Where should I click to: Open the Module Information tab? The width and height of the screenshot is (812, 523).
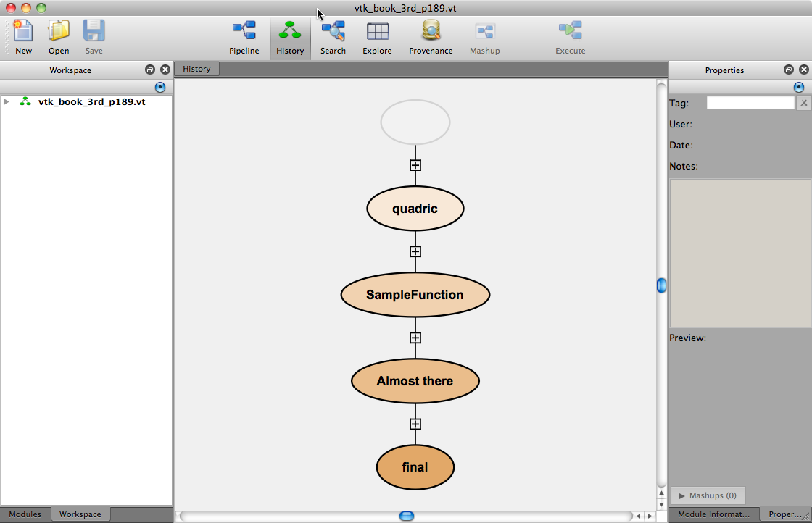[x=714, y=514]
